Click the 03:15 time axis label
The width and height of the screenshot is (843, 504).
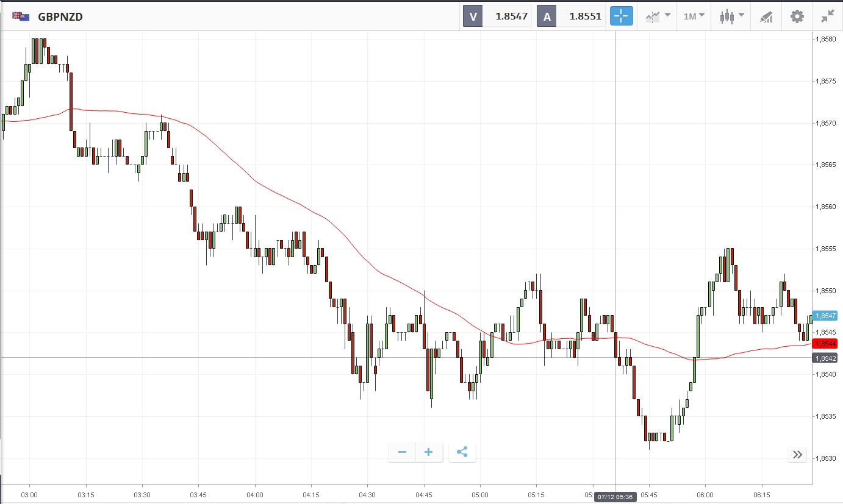point(86,495)
